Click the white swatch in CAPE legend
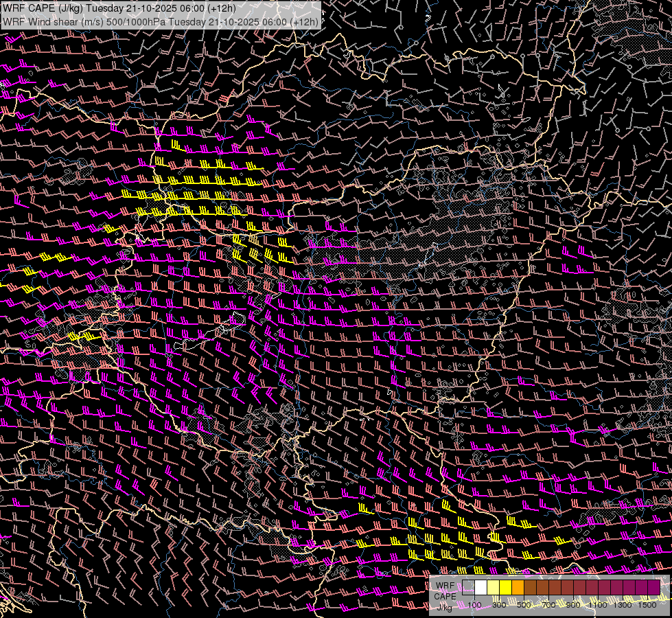672x618 pixels. [x=480, y=588]
